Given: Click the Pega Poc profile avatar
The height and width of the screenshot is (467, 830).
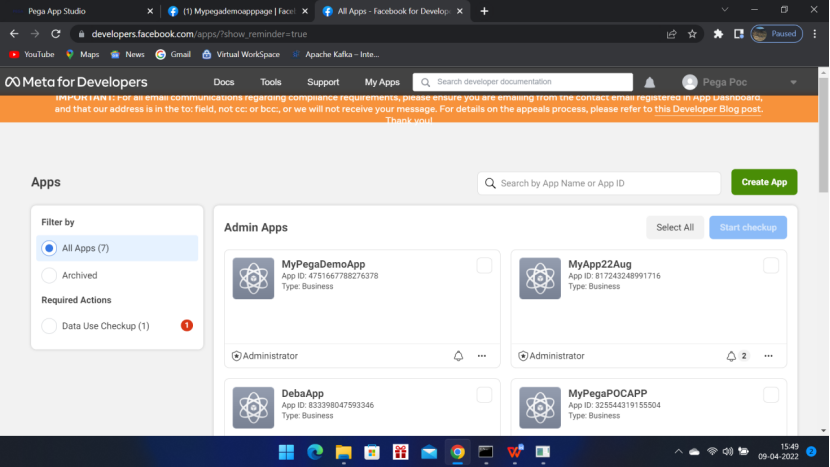Looking at the screenshot, I should click(689, 82).
